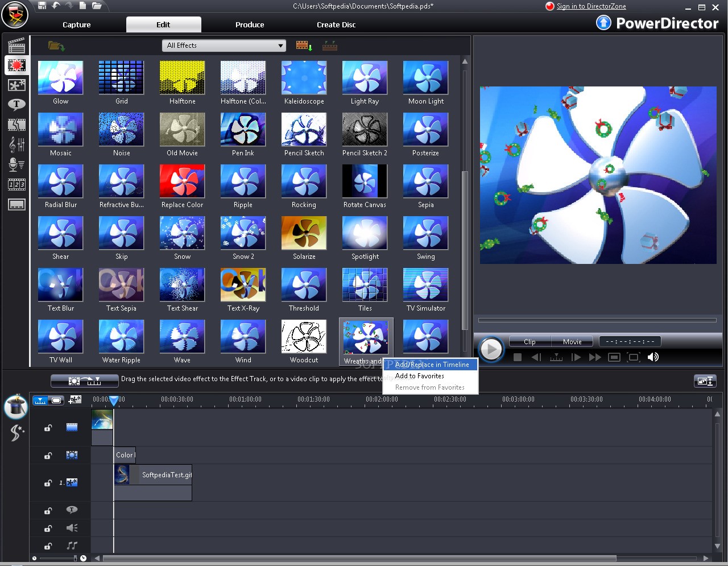This screenshot has height=566, width=728.
Task: Click Sign in to DirectorZone link
Action: (x=591, y=6)
